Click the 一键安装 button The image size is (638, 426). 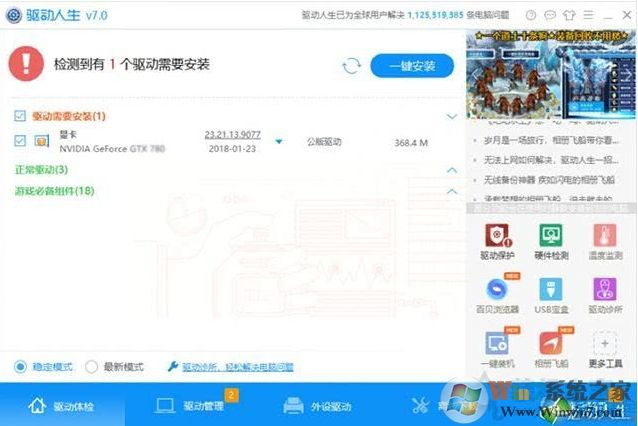tap(412, 66)
